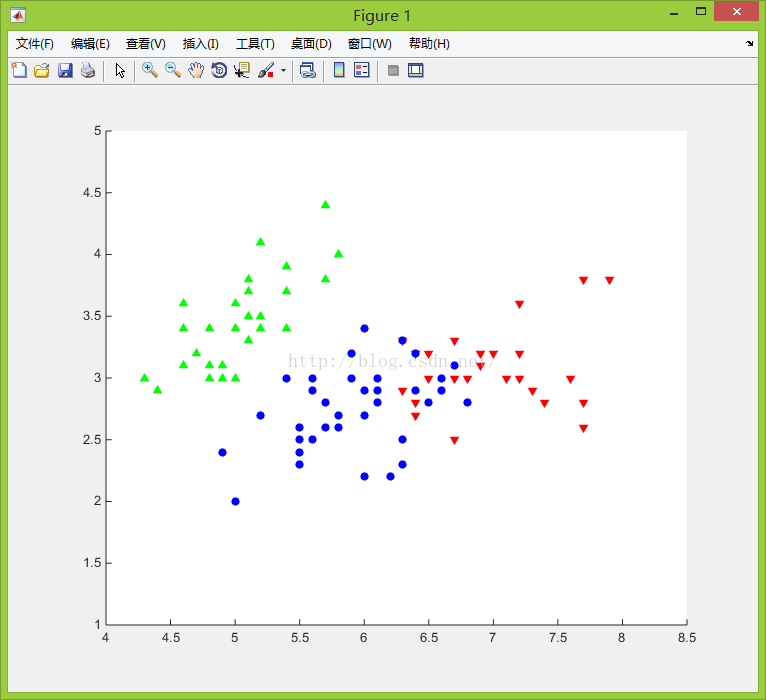Click the x-axis label 8.5
Viewport: 766px width, 700px height.
tap(687, 638)
